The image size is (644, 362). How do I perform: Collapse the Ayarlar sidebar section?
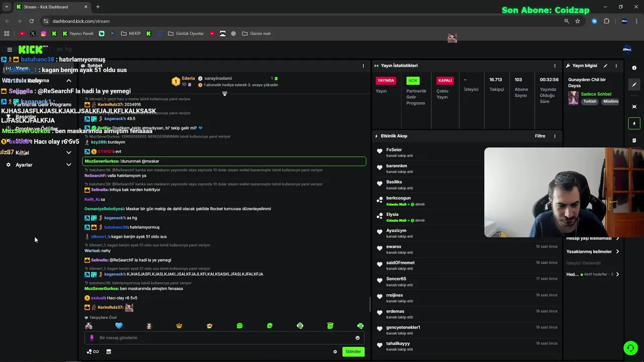point(69,165)
